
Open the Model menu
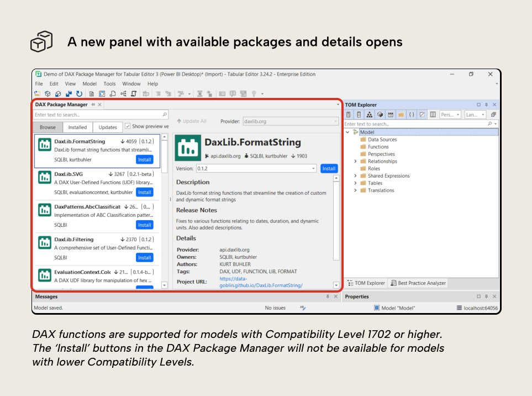click(89, 84)
